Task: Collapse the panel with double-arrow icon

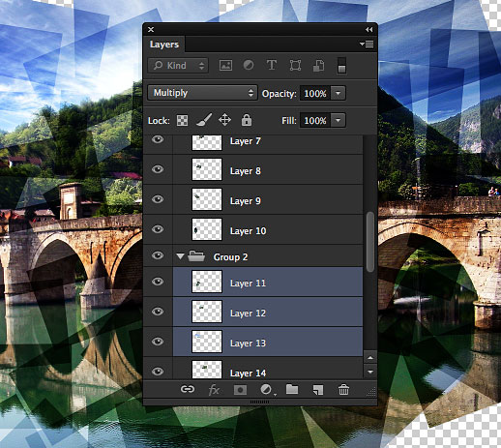Action: 369,30
